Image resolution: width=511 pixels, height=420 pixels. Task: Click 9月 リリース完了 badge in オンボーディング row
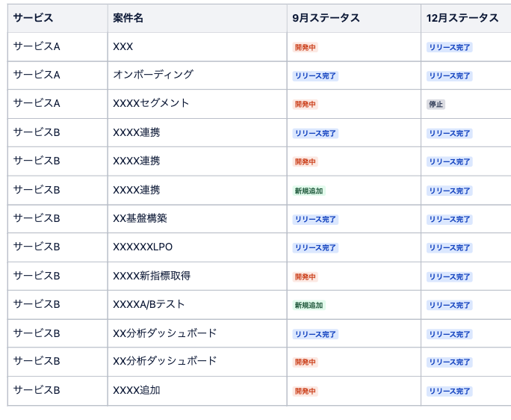315,76
